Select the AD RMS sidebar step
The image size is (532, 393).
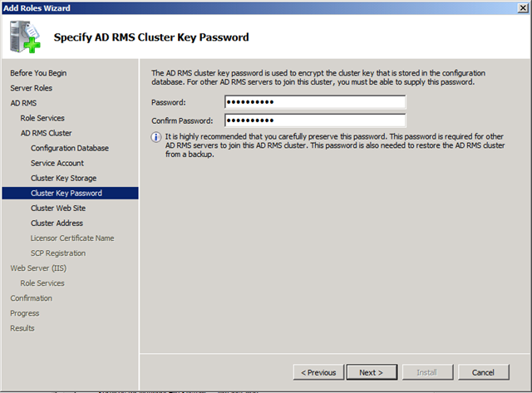tap(23, 103)
